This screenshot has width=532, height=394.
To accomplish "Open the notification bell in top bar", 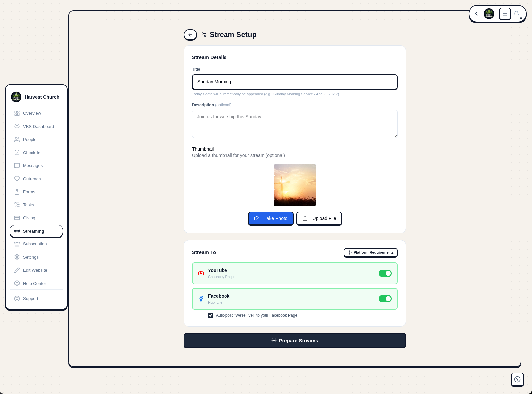I will click(516, 14).
